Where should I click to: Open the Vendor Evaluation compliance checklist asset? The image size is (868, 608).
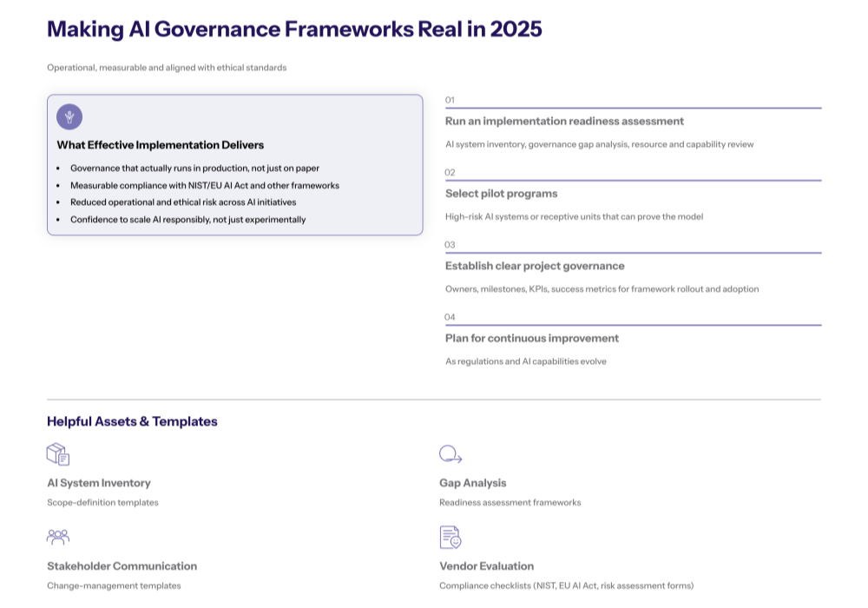coord(486,565)
